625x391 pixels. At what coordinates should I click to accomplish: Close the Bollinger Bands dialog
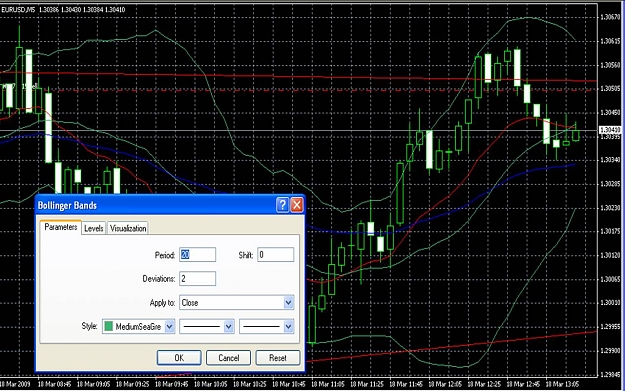(297, 205)
